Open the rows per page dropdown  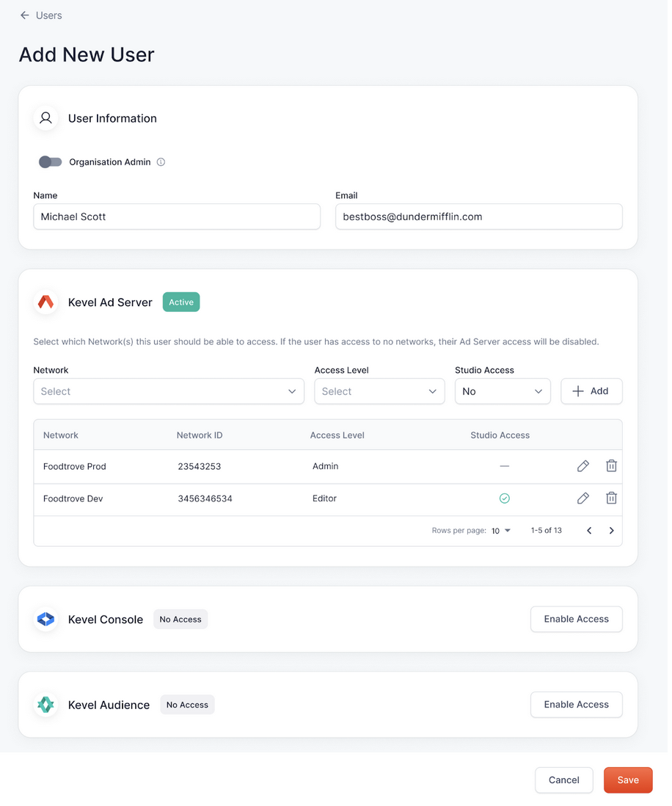pyautogui.click(x=501, y=531)
